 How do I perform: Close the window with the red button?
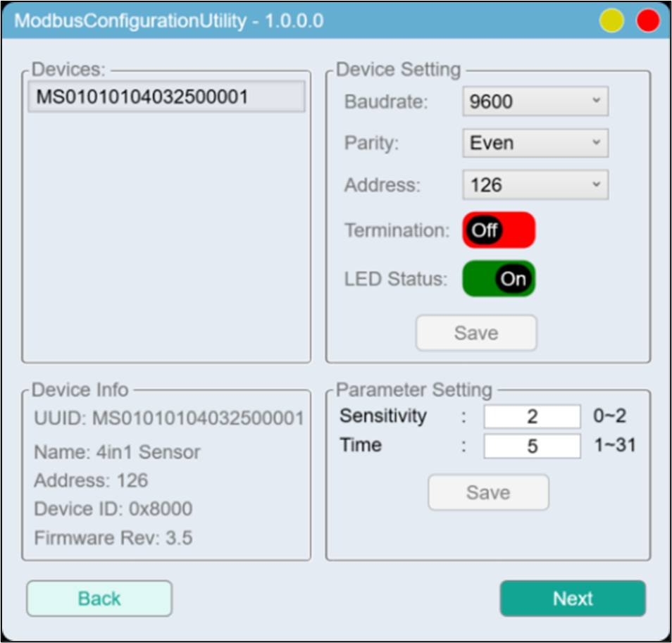pos(647,21)
